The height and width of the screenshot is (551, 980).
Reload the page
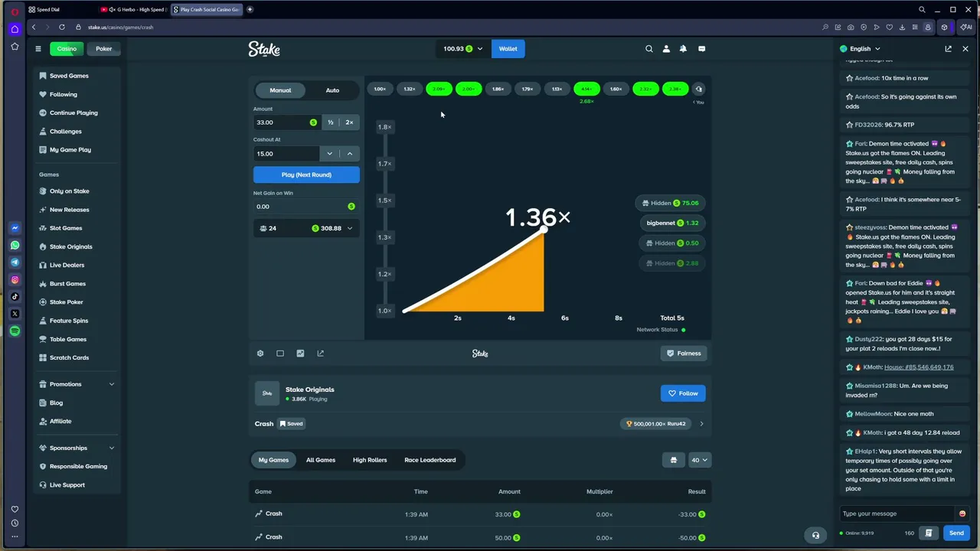coord(62,28)
